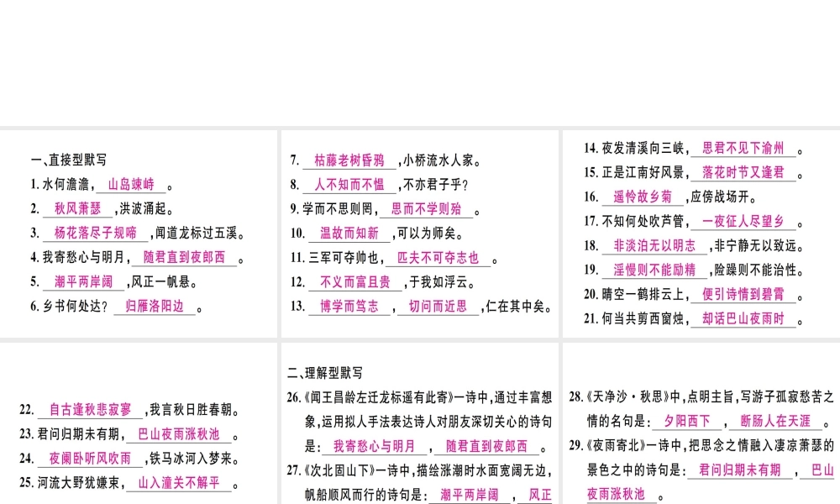Screen dimensions: 840x504
Task: Select the answer 却话巴山夜雨时
Action: pos(743,318)
